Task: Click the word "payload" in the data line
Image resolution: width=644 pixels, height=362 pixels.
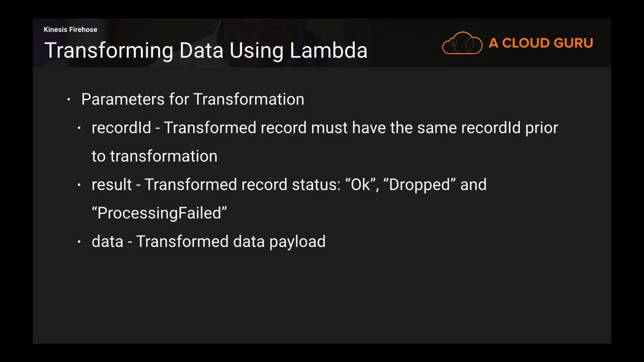Action: [x=297, y=242]
